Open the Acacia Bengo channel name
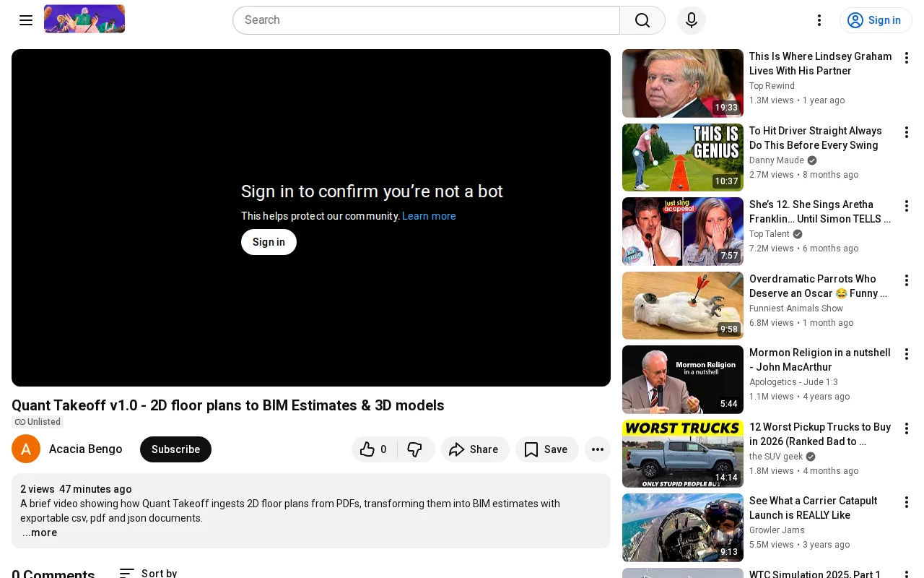This screenshot has height=578, width=924. tap(86, 449)
